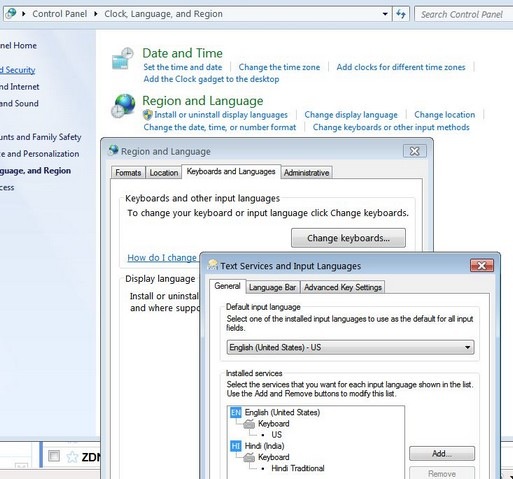
Task: Click Change location link
Action: point(445,115)
